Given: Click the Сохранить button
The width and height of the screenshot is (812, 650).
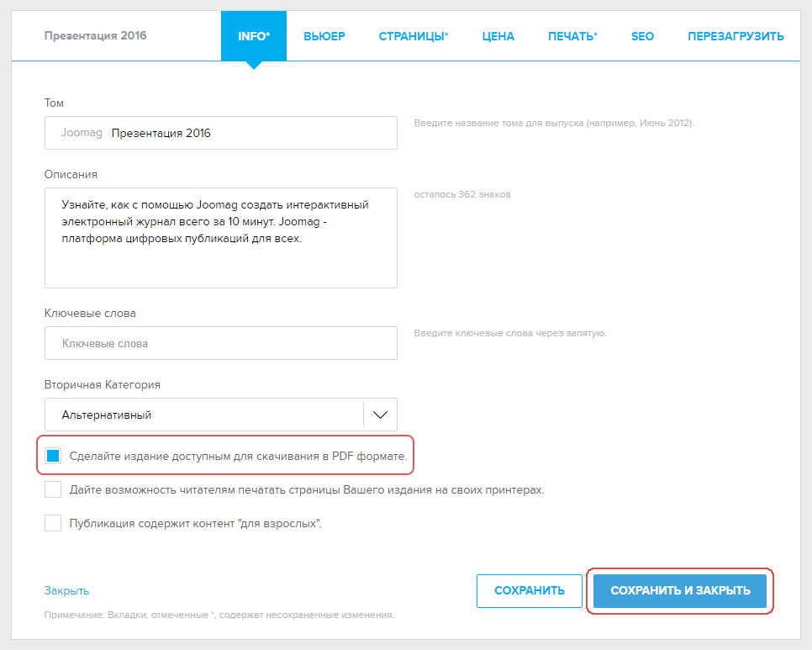Looking at the screenshot, I should point(530,590).
